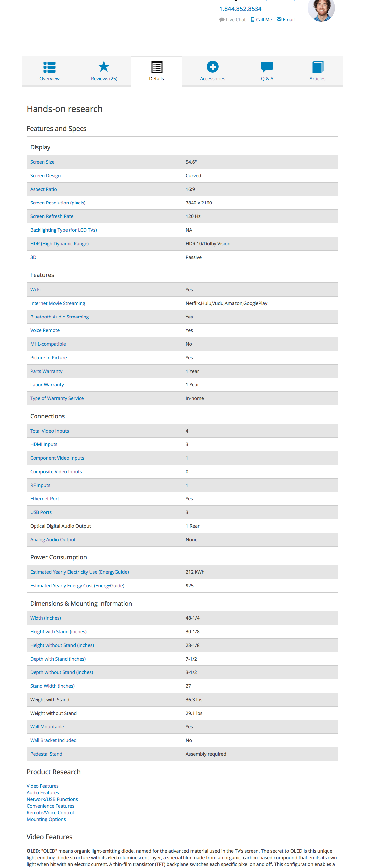Open the Bluetooth Audio Streaming link
365x868 pixels.
click(59, 317)
